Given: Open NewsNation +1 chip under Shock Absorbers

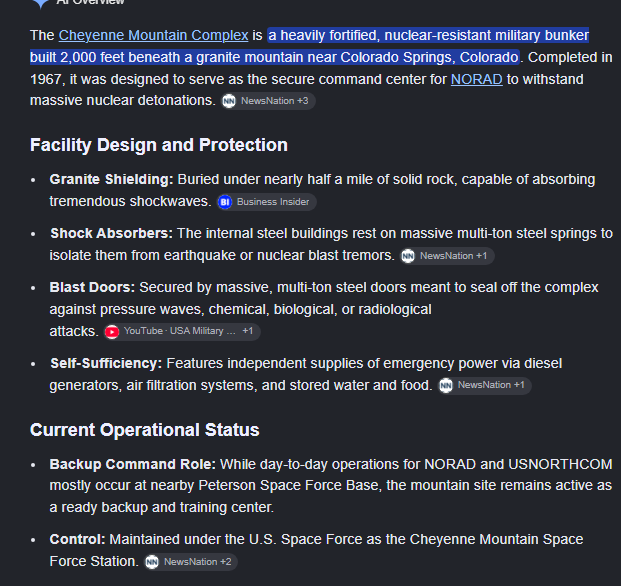Looking at the screenshot, I should pyautogui.click(x=447, y=256).
